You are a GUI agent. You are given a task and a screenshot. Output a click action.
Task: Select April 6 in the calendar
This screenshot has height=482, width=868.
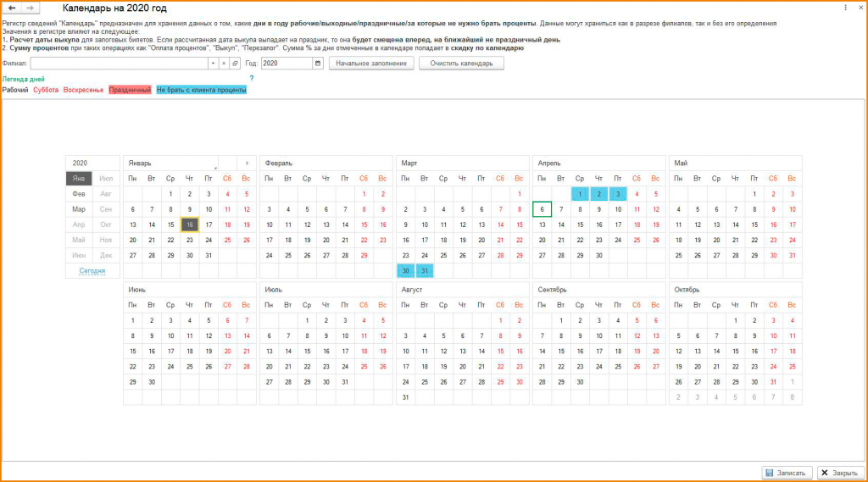pos(542,209)
